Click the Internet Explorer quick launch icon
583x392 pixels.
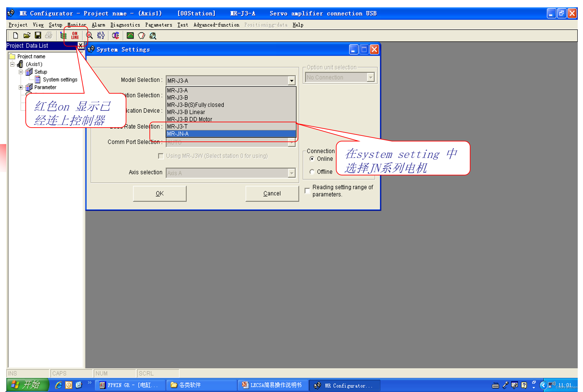coord(58,385)
